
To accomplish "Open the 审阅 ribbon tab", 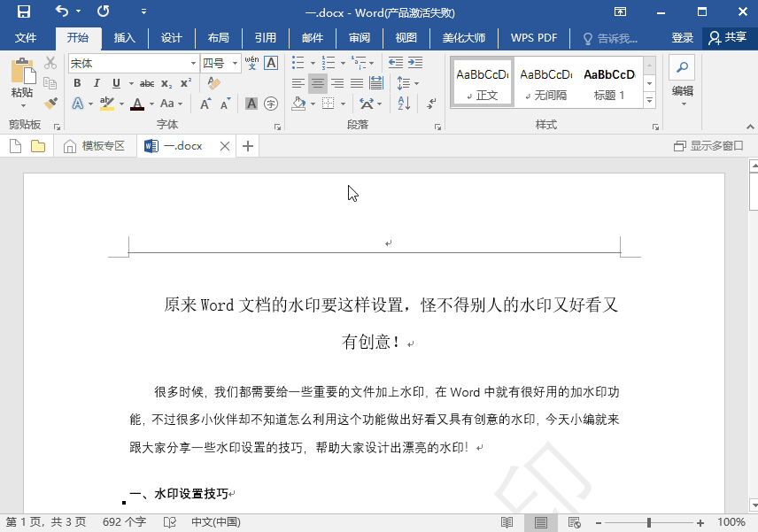I will [x=360, y=38].
